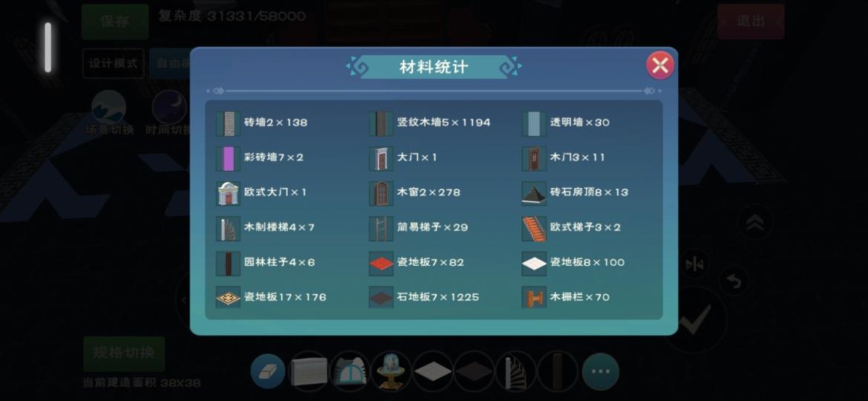Pick the light gray floor tile in toolbar
This screenshot has width=868, height=401.
tap(433, 371)
